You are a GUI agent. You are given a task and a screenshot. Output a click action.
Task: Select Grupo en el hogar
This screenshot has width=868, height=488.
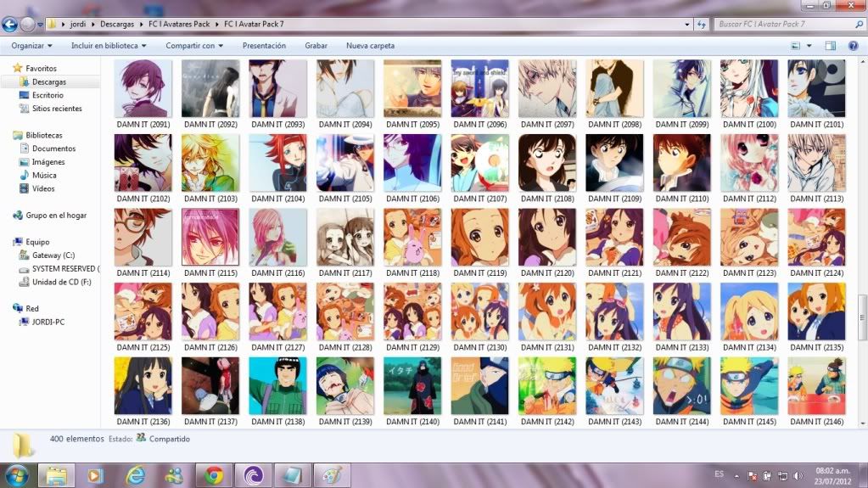click(x=56, y=215)
